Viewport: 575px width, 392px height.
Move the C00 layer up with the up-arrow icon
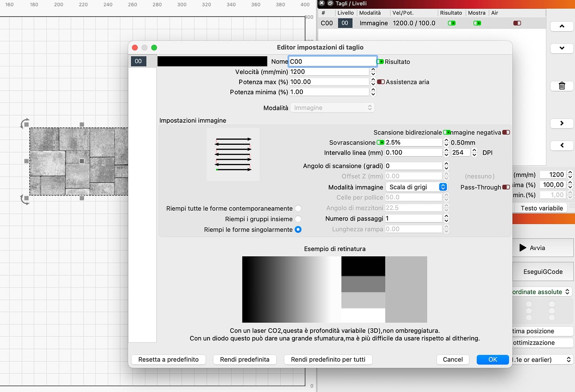click(561, 26)
